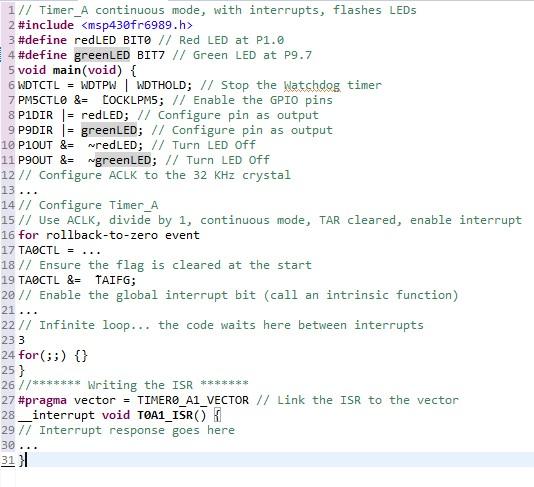534x487 pixels.
Task: Click the underlined word Watchdog in comment
Action: (312, 85)
